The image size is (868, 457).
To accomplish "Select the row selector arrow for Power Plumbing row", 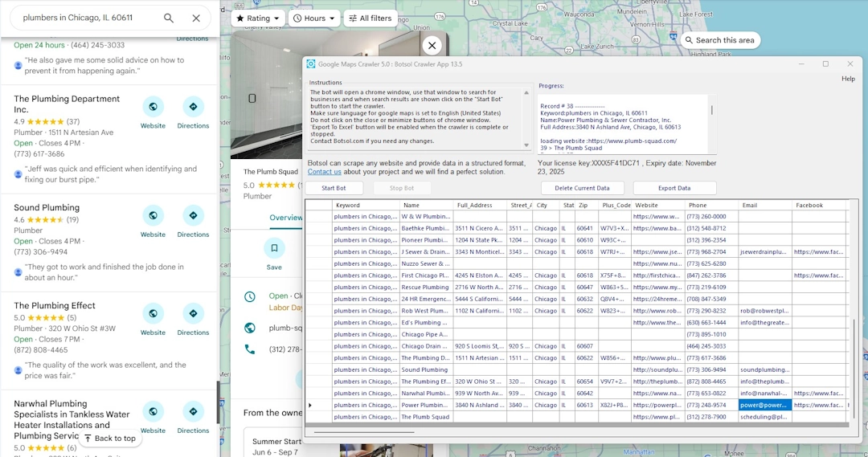I will 318,406.
